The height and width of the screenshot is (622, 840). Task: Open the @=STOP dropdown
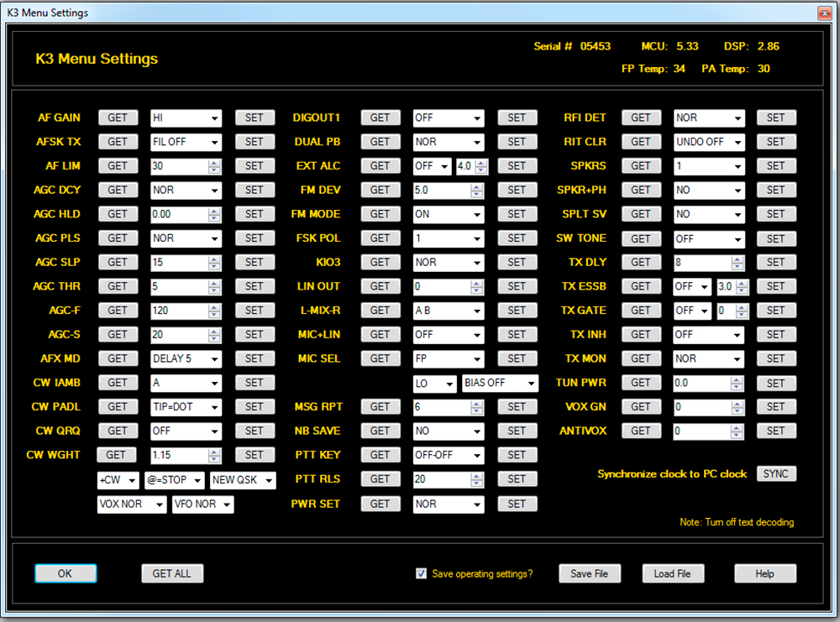click(x=174, y=480)
